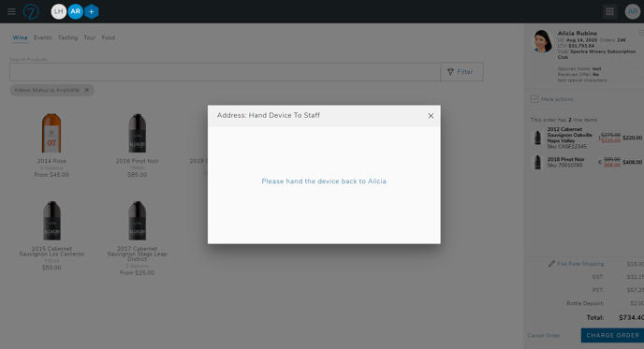Remove the Admin Status is Available filter
644x349 pixels.
point(87,90)
